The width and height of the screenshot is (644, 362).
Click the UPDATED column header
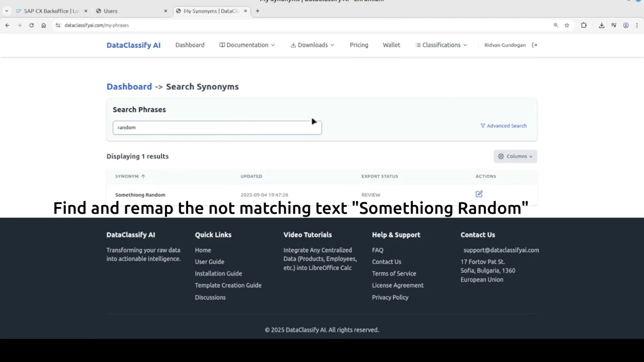[251, 176]
